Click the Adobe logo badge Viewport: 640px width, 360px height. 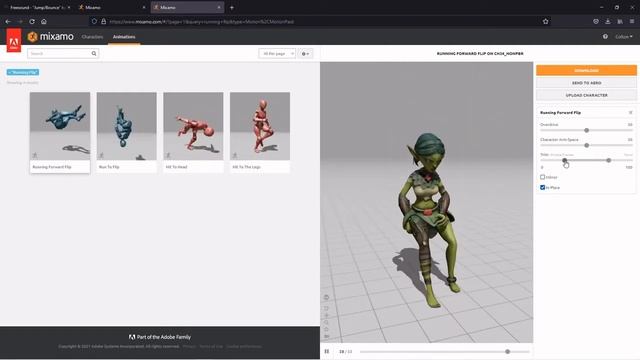14,40
